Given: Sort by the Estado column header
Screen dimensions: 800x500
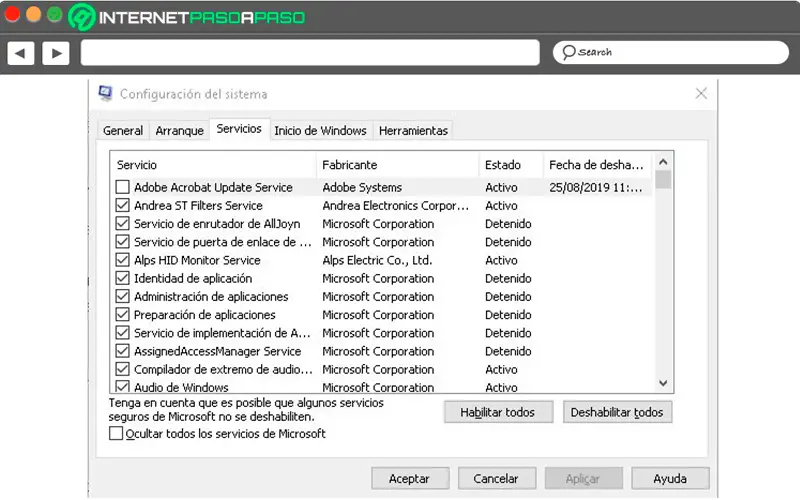Looking at the screenshot, I should [x=510, y=164].
